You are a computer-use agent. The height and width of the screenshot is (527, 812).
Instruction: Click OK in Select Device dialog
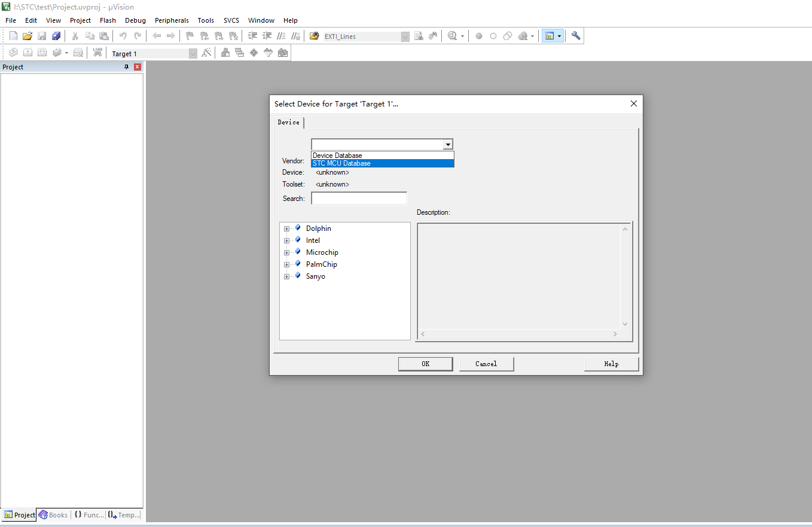426,364
